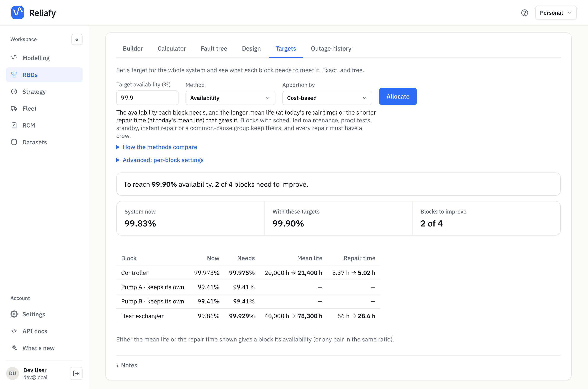Click the Dev User name
The width and height of the screenshot is (588, 389).
point(35,370)
